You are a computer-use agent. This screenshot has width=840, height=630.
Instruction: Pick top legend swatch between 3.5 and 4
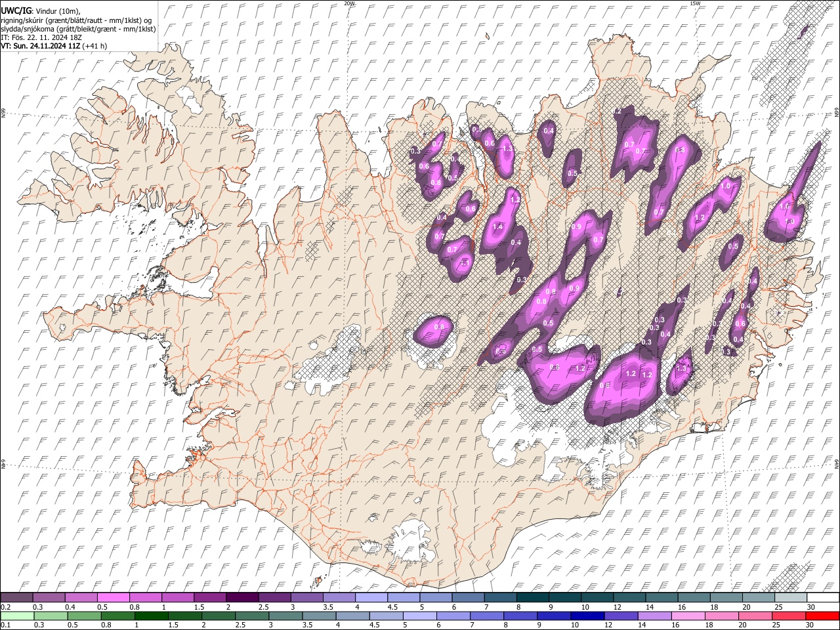(x=339, y=598)
